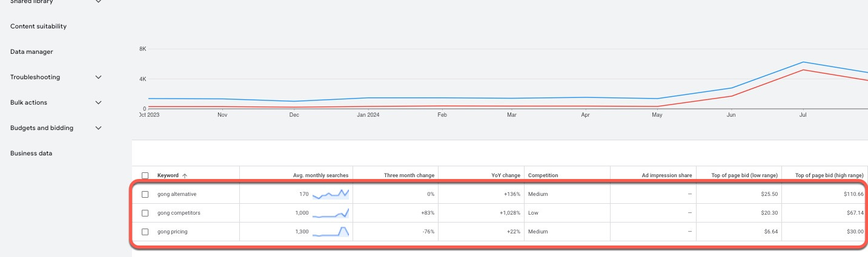
Task: Click the $6.64 low range bid
Action: coord(770,232)
